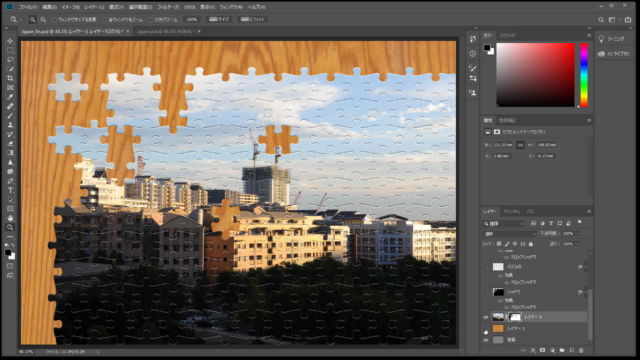Select the Healing Brush tool
Viewport: 640px width, 360px height.
[x=10, y=107]
